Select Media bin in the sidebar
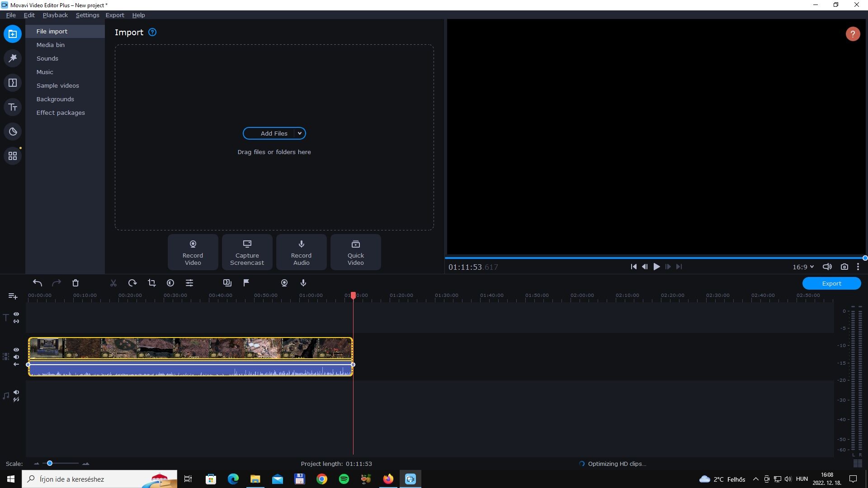 [x=65, y=45]
